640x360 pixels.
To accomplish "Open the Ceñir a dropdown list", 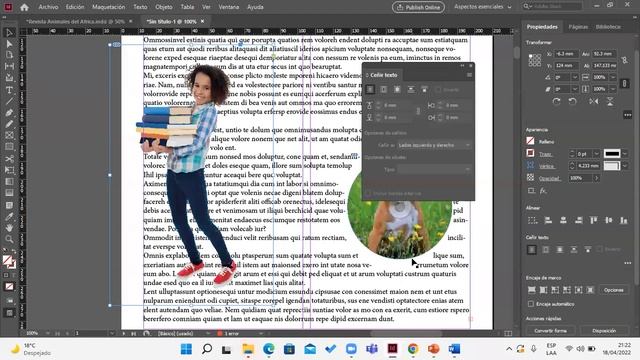I will click(434, 145).
